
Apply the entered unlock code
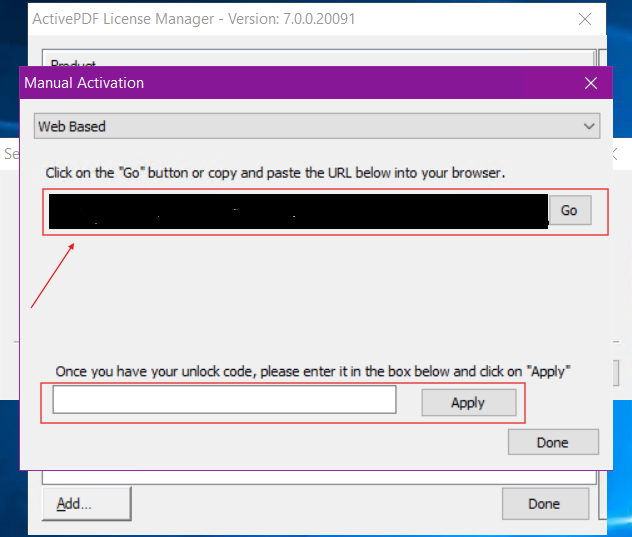tap(469, 402)
